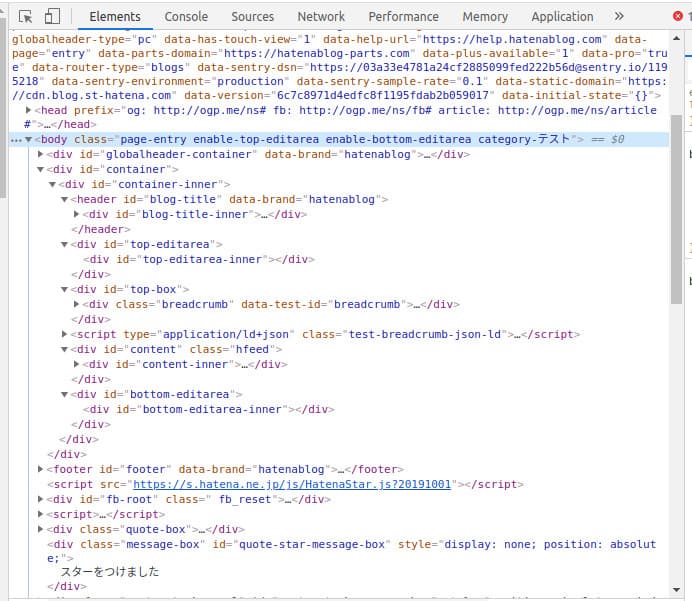
Task: Expand the ld+json script node
Action: click(x=64, y=334)
